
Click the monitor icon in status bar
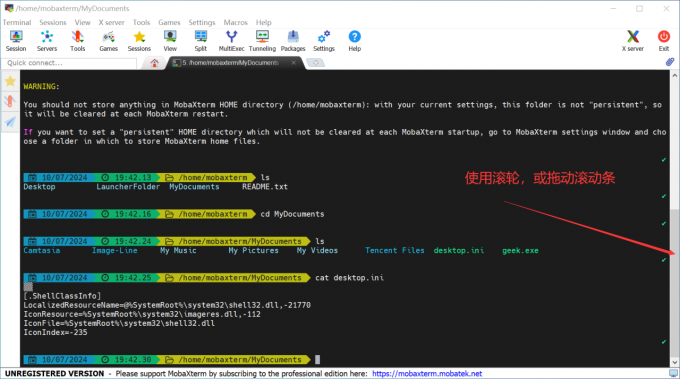coord(673,373)
